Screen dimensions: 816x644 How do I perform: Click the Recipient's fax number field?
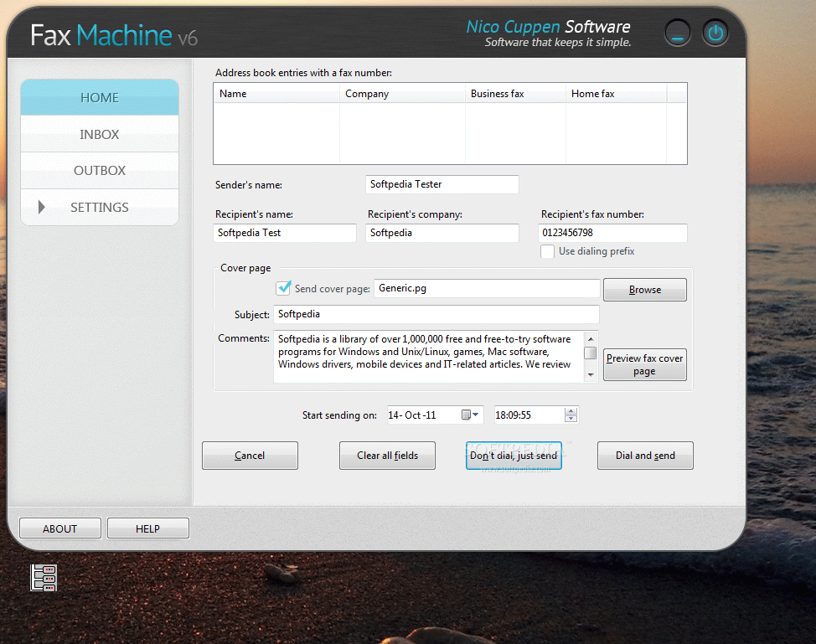(612, 233)
